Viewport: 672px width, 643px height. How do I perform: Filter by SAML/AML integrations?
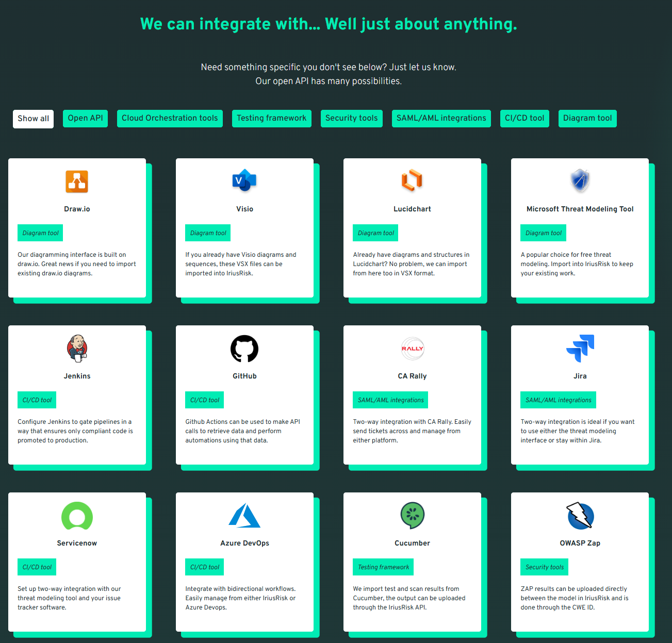point(441,118)
